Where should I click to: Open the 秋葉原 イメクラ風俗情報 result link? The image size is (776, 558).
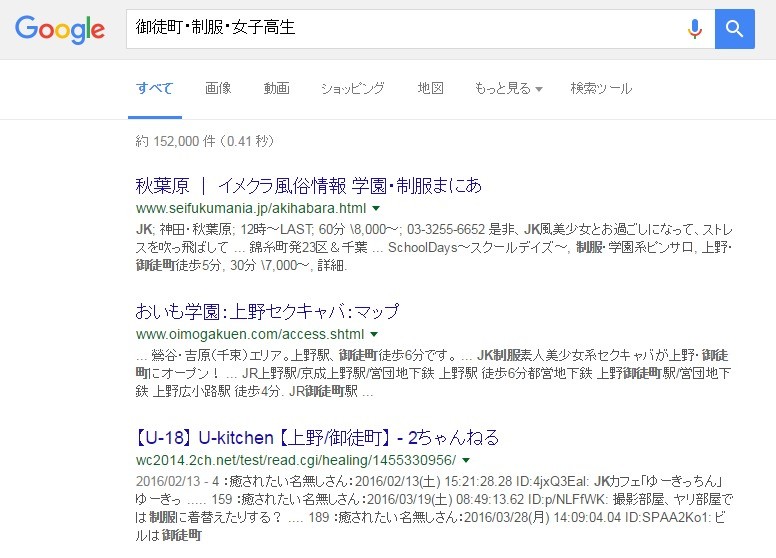pos(308,186)
